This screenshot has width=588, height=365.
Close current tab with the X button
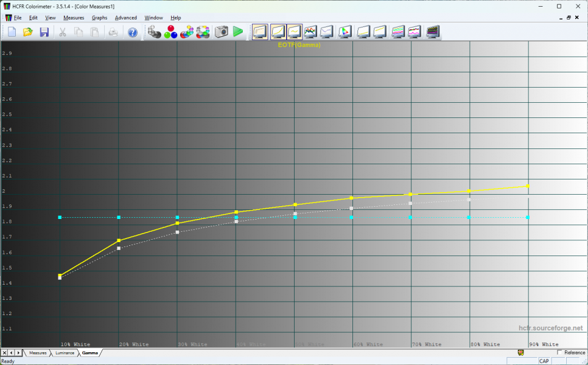[4, 353]
